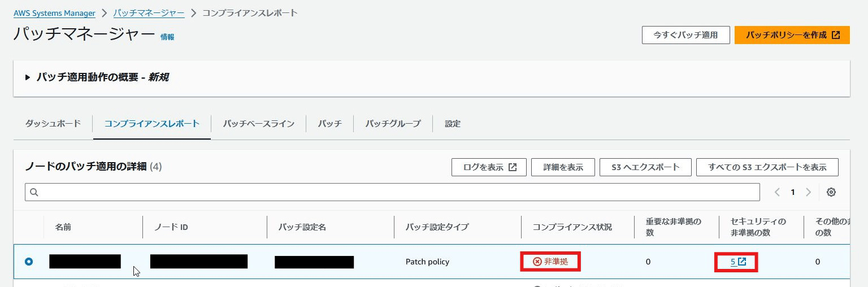Screen dimensions: 868x287
Task: Click すべての S3 エクスポートを表示 button
Action: click(767, 167)
